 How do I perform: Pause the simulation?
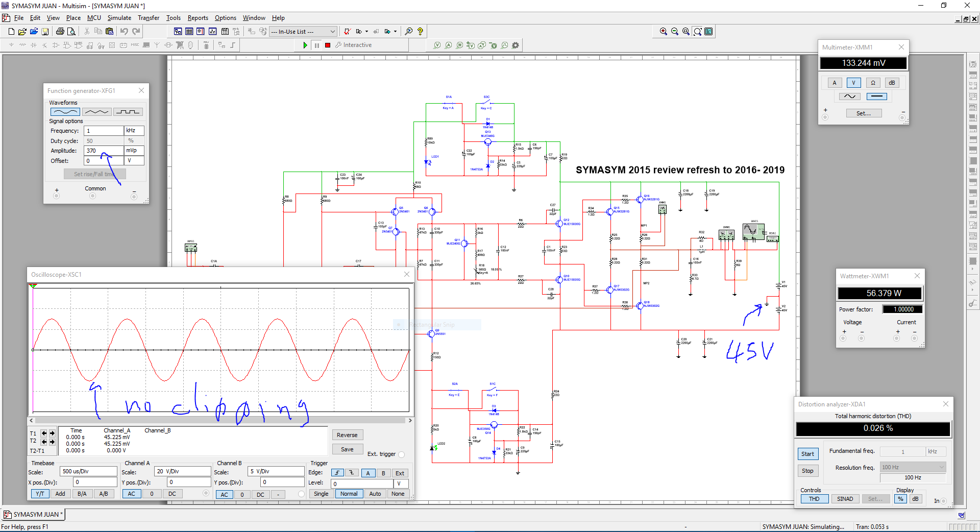316,45
